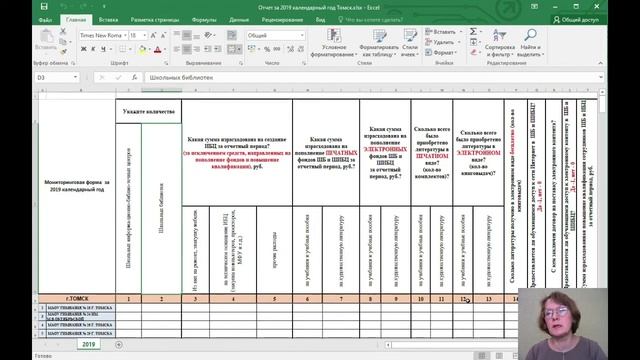Switch to the Данные ribbon tab
This screenshot has width=640, height=360.
tap(239, 20)
